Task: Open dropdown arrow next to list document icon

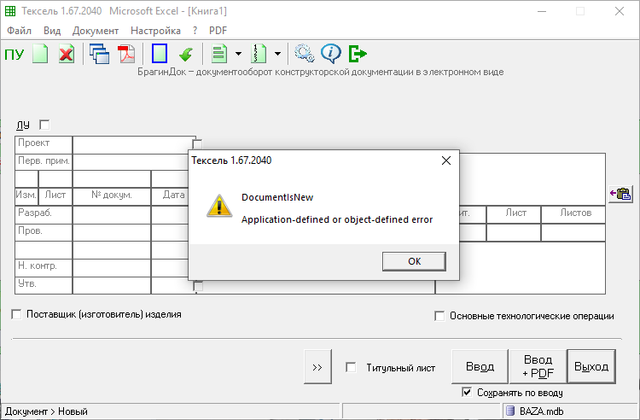Action: pyautogui.click(x=238, y=53)
